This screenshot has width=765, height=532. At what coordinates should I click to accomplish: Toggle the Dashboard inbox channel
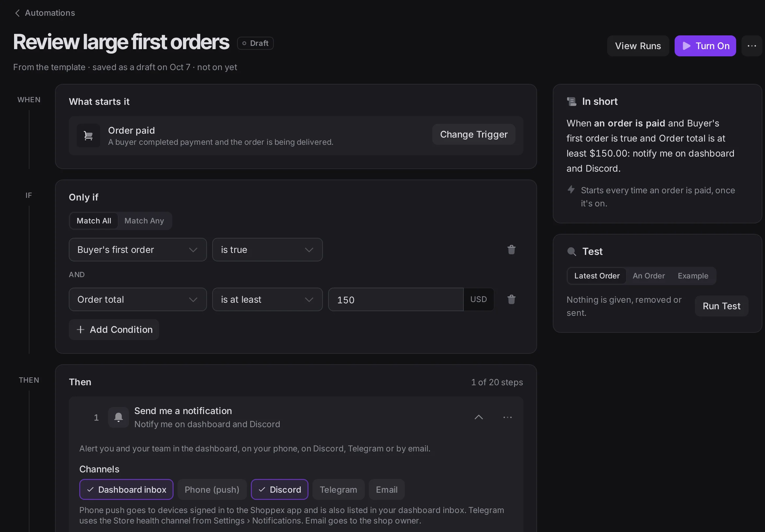[x=126, y=489]
